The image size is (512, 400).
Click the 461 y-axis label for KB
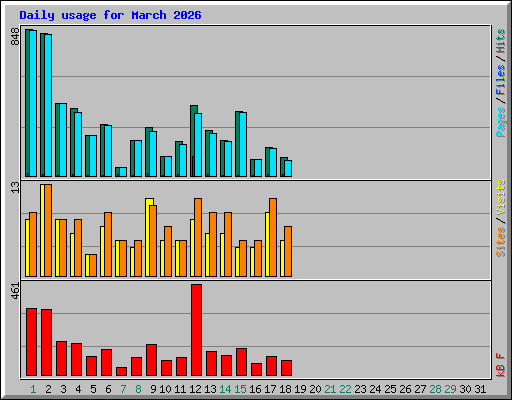[x=15, y=291]
